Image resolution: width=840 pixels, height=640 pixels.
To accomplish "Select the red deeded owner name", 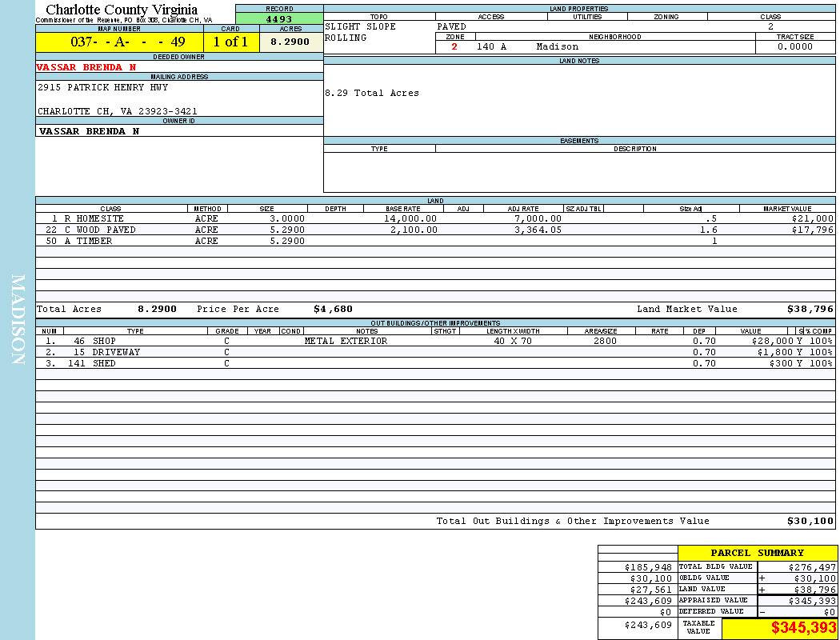I will (86, 67).
